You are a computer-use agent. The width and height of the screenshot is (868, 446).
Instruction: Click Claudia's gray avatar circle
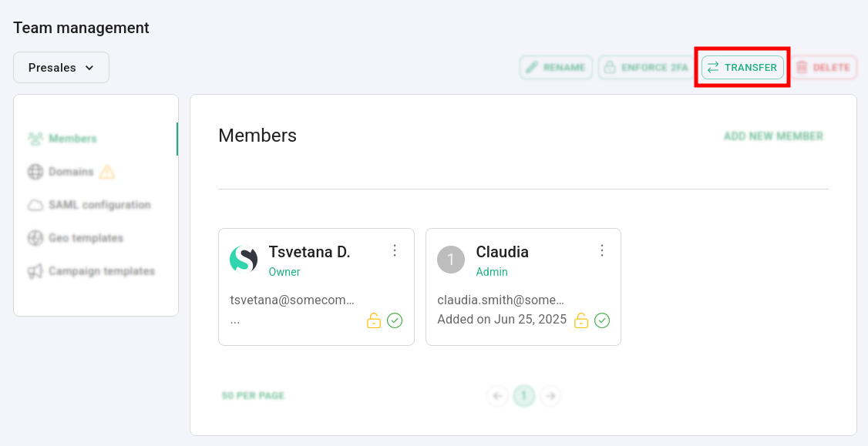pos(451,260)
